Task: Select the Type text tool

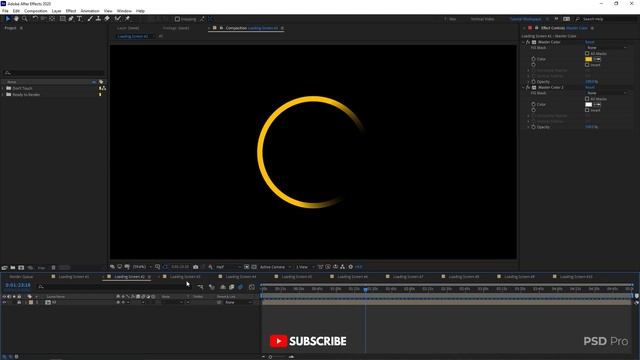Action: pos(80,19)
